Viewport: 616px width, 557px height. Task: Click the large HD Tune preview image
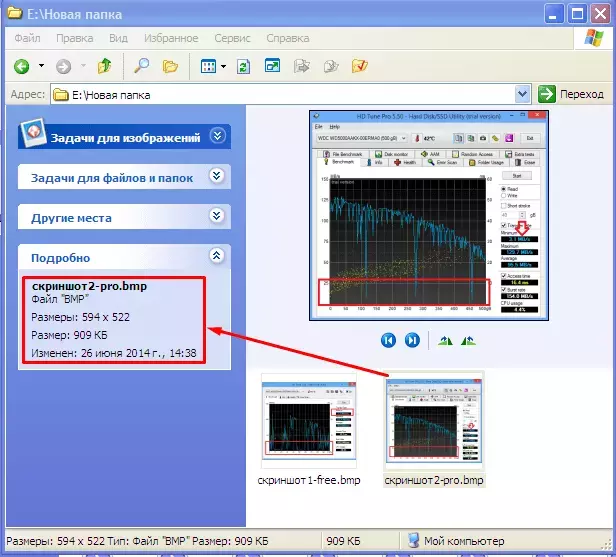(429, 215)
